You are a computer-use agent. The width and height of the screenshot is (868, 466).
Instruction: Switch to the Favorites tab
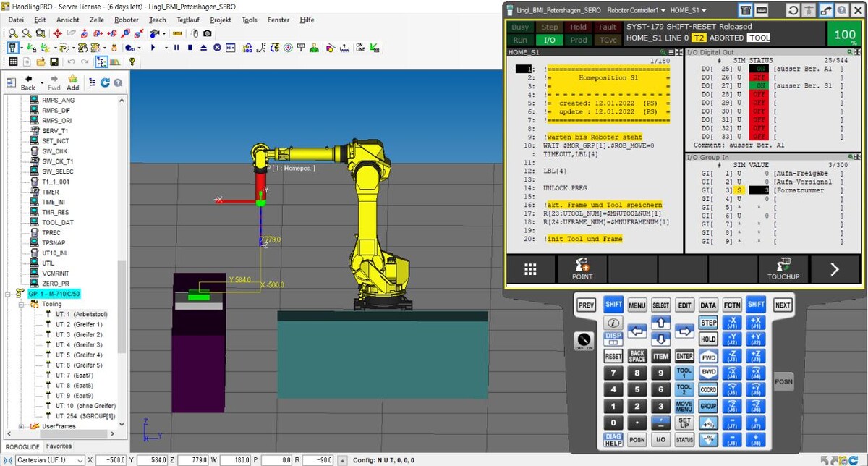pos(59,446)
